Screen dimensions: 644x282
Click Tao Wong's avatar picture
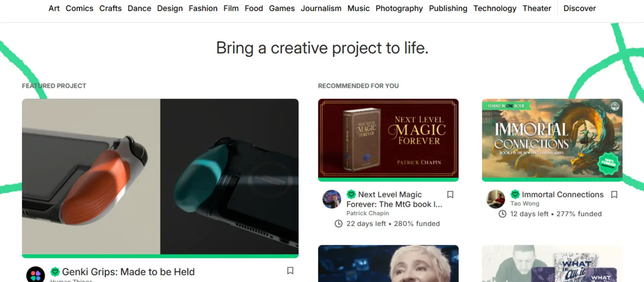[x=495, y=199]
